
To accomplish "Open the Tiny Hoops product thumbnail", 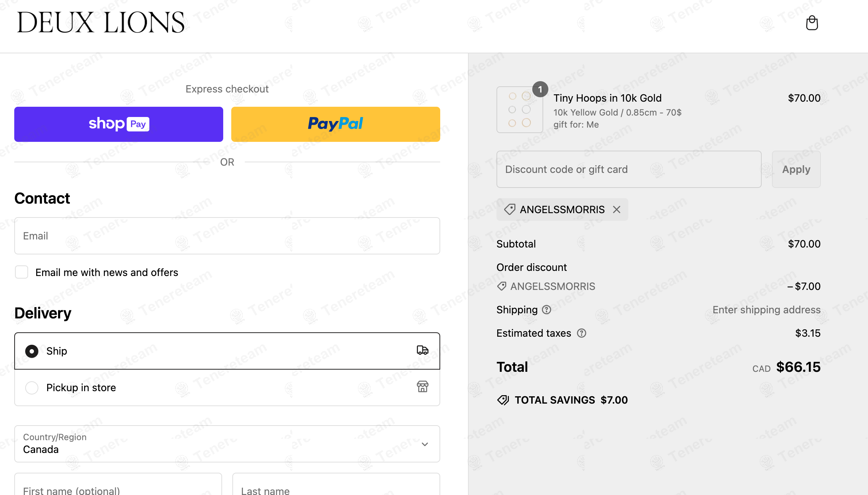I will click(519, 110).
